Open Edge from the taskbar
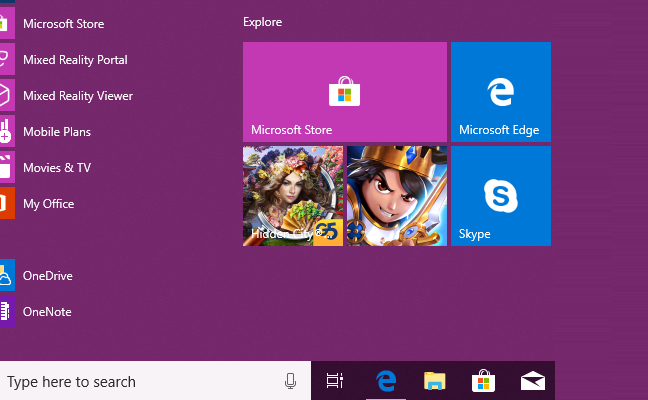 point(386,381)
